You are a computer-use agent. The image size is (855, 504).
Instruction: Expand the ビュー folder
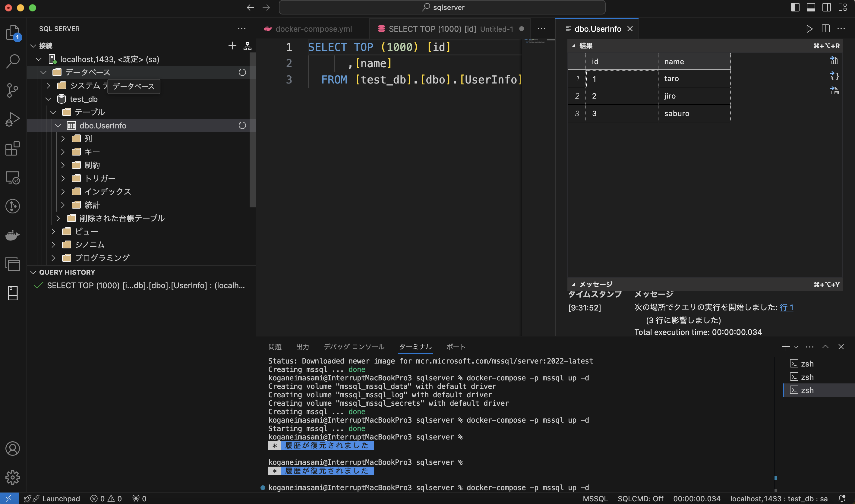[x=53, y=231]
